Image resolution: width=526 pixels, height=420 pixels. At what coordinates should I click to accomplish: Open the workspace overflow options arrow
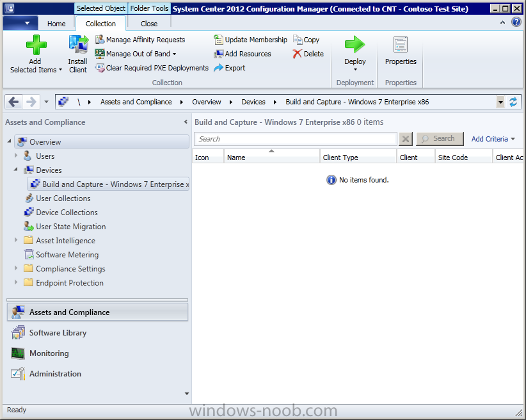187,394
